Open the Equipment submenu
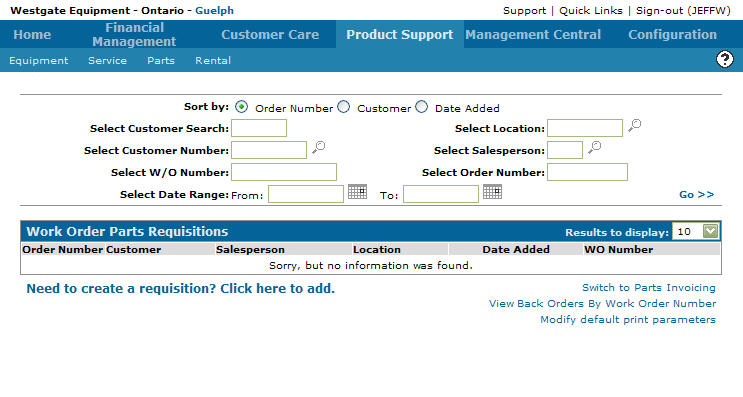Screen dimensions: 743x397 [38, 61]
